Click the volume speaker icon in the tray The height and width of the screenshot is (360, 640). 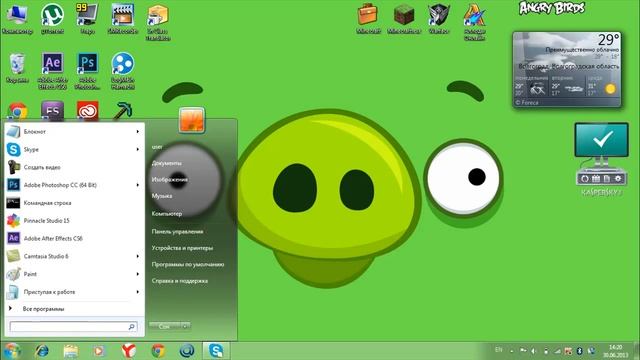click(534, 351)
